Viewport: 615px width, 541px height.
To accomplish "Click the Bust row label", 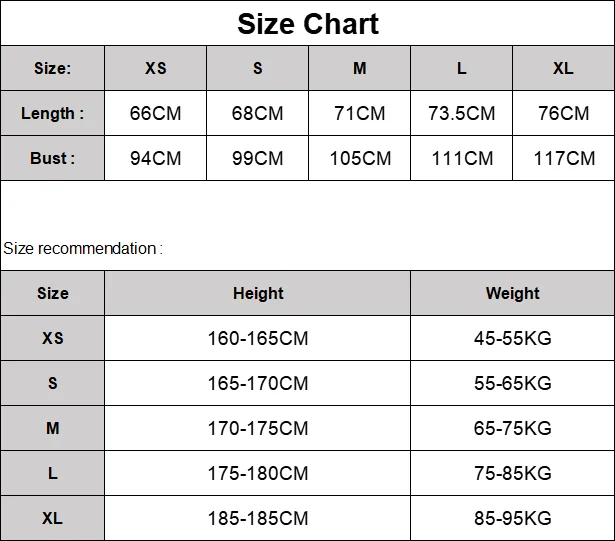I will (x=53, y=158).
